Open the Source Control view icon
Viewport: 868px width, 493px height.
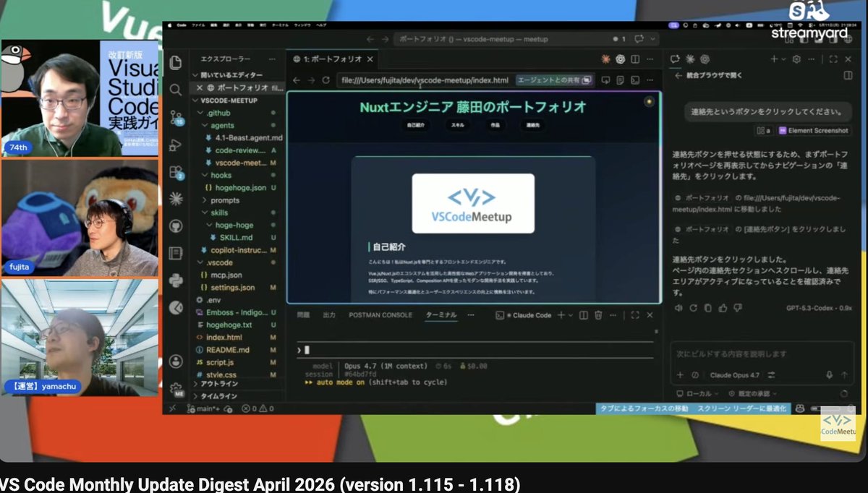click(175, 117)
